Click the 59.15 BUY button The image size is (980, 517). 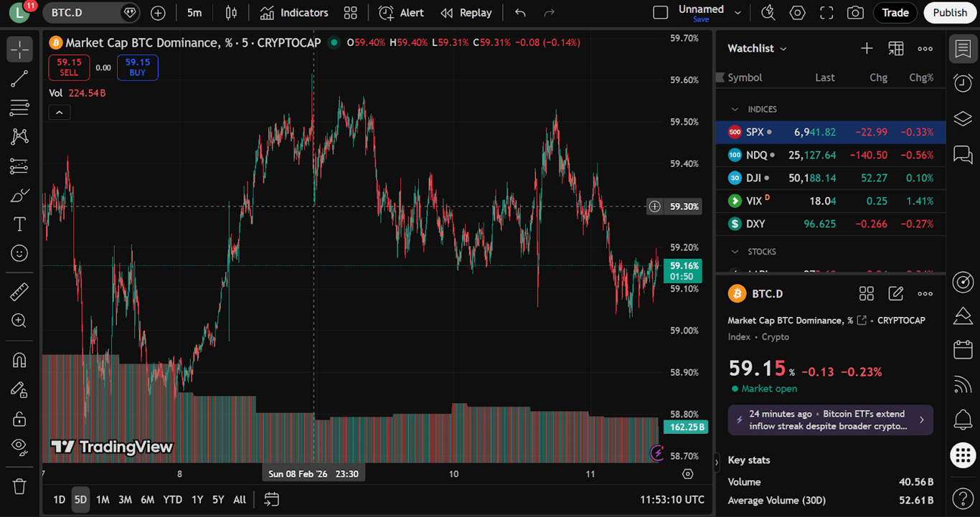click(137, 67)
